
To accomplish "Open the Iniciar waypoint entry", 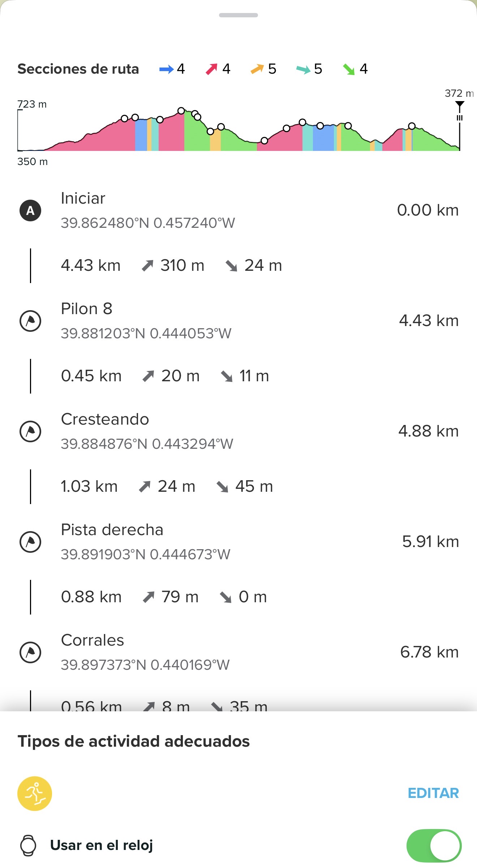I will [x=83, y=198].
